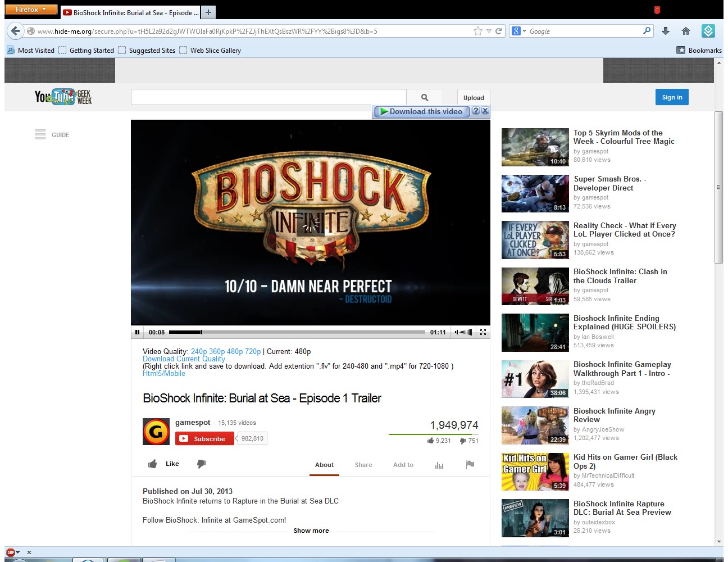Open the GUIDE menu icon
Image resolution: width=728 pixels, height=562 pixels.
point(40,134)
